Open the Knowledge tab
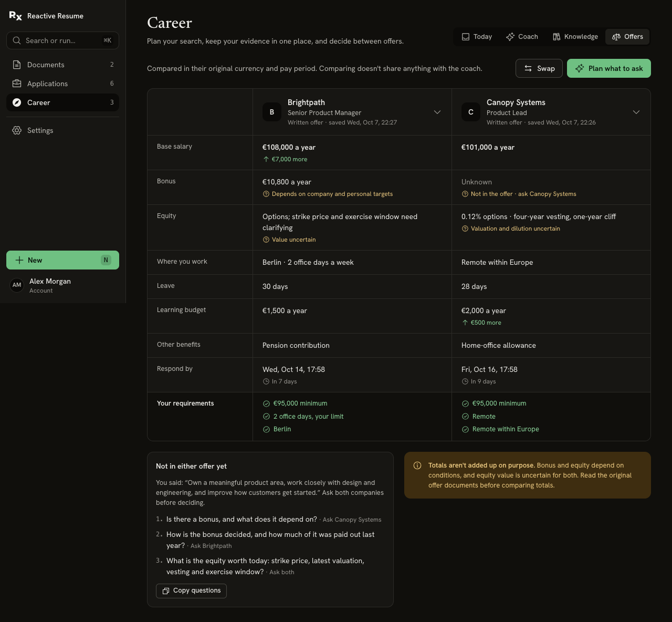 point(575,37)
